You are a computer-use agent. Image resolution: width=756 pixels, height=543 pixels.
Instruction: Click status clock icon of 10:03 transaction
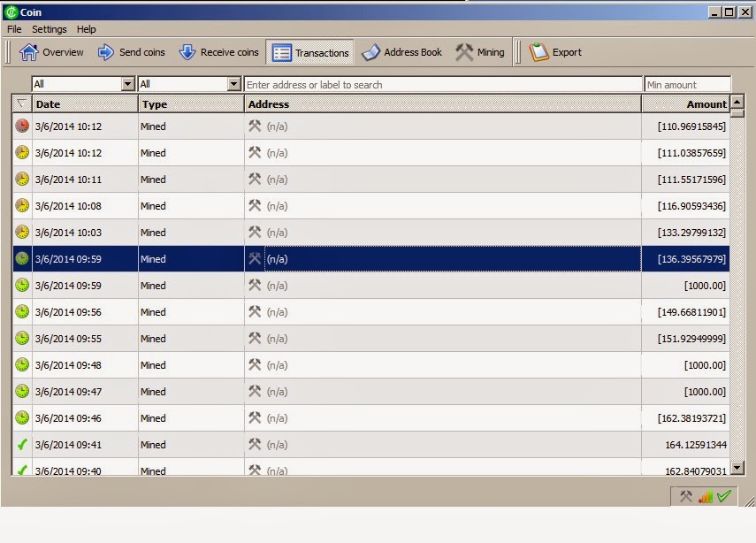(x=22, y=232)
